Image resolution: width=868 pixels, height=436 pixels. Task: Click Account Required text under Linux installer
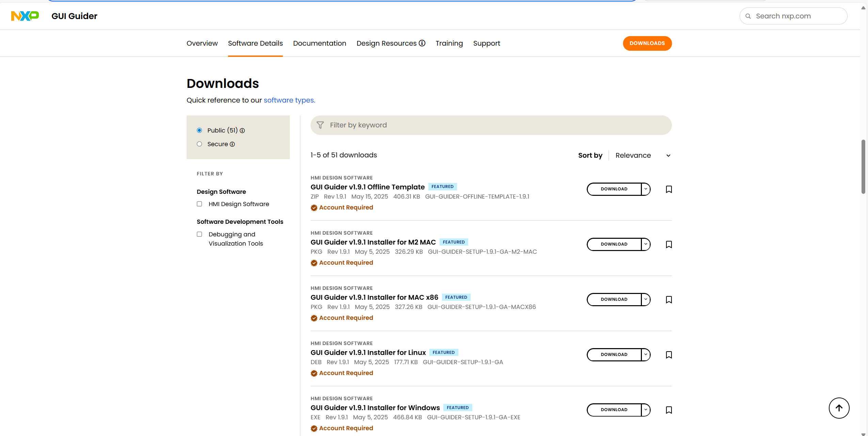point(346,373)
